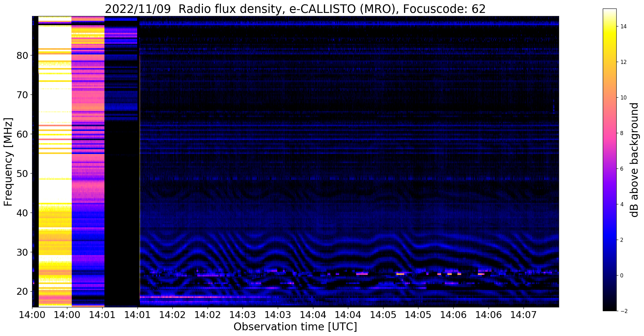This screenshot has width=644, height=336.
Task: Click the colorbar tick label 6
Action: pyautogui.click(x=621, y=169)
